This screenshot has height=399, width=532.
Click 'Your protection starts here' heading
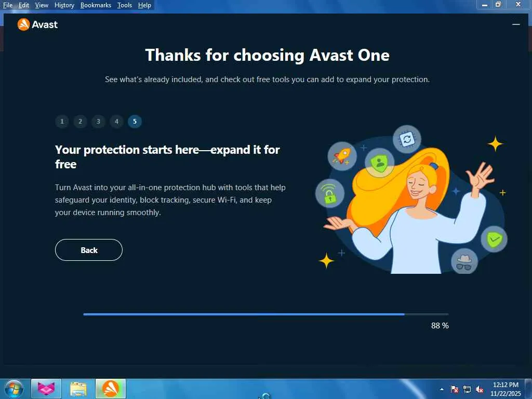coord(167,157)
